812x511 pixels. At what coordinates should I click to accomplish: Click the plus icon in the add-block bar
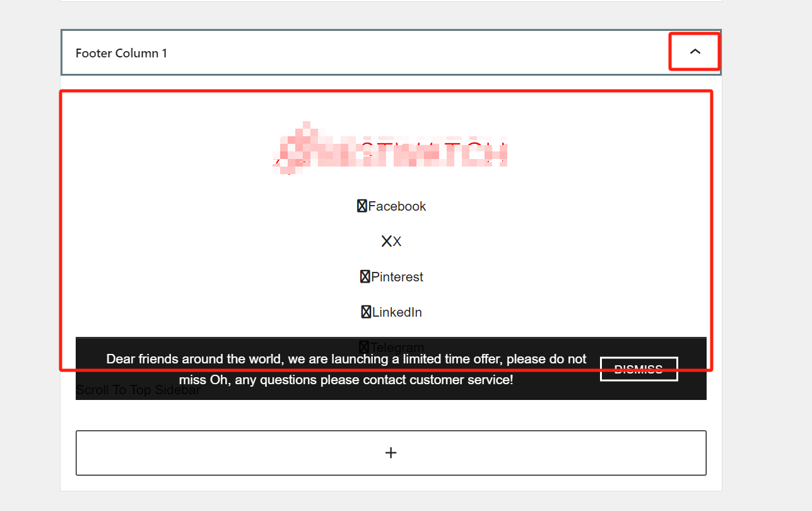tap(391, 453)
